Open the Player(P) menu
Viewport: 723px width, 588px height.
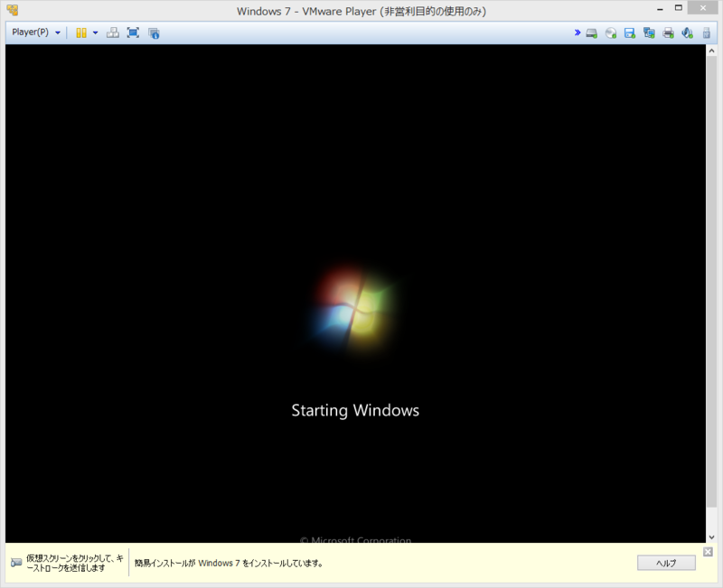click(36, 33)
